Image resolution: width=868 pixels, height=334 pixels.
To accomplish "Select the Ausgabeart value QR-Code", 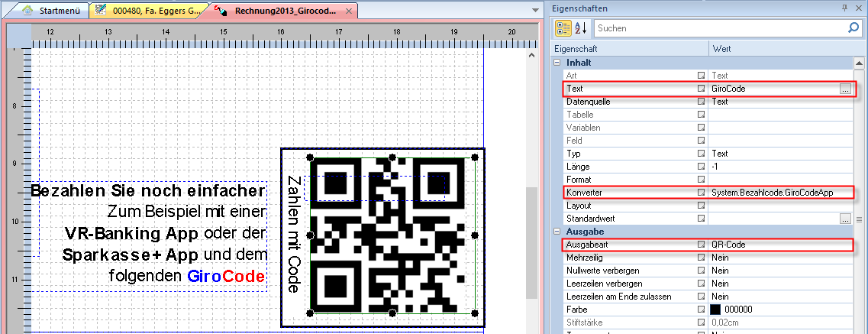I will pyautogui.click(x=730, y=245).
